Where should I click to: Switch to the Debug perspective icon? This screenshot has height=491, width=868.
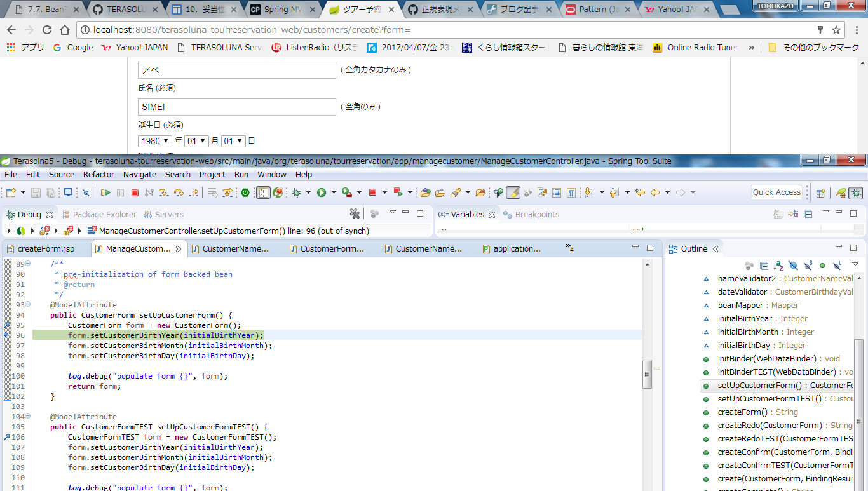[856, 193]
